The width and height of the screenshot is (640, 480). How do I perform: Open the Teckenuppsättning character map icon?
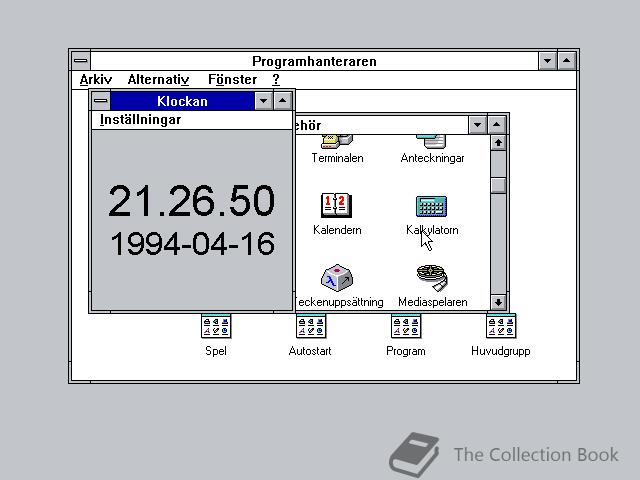[x=337, y=278]
